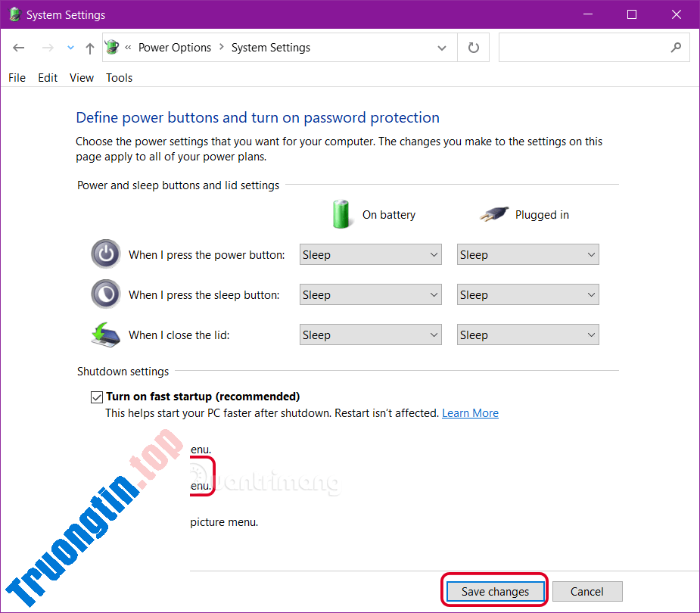The width and height of the screenshot is (700, 613).
Task: Open the Learn More link
Action: [x=470, y=412]
